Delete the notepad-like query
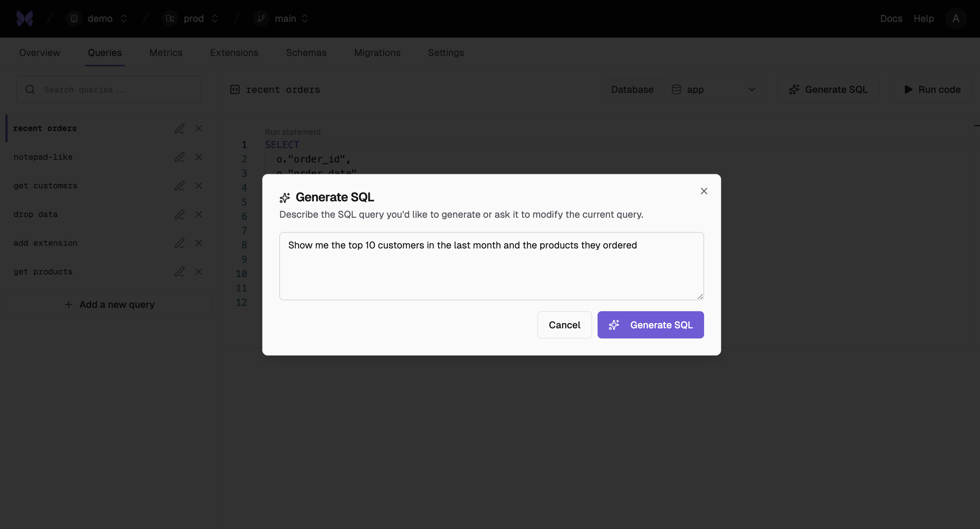 tap(199, 157)
